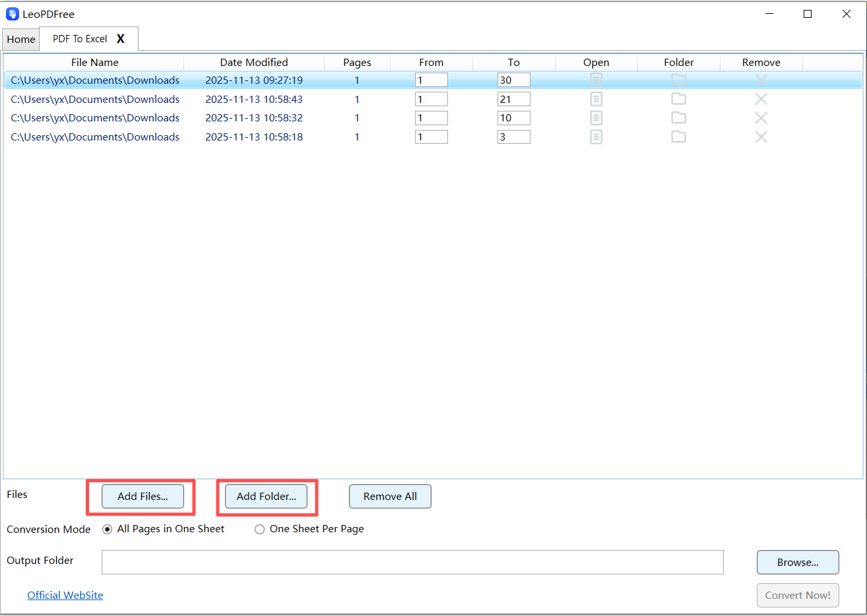Open the document preview icon on the 10:58:32 row

pos(596,117)
